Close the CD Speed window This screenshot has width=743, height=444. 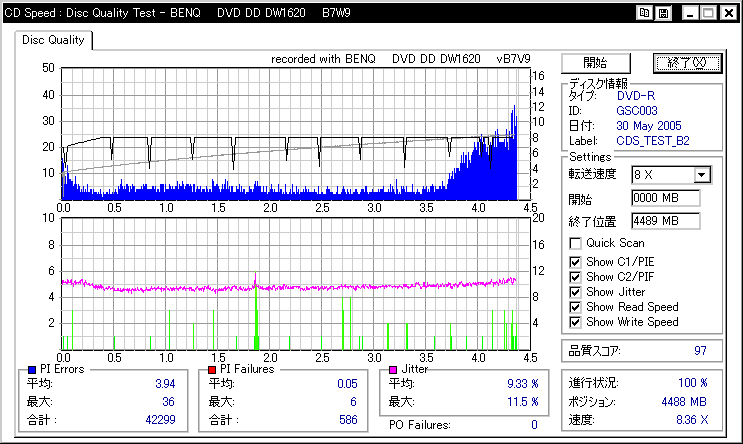729,13
